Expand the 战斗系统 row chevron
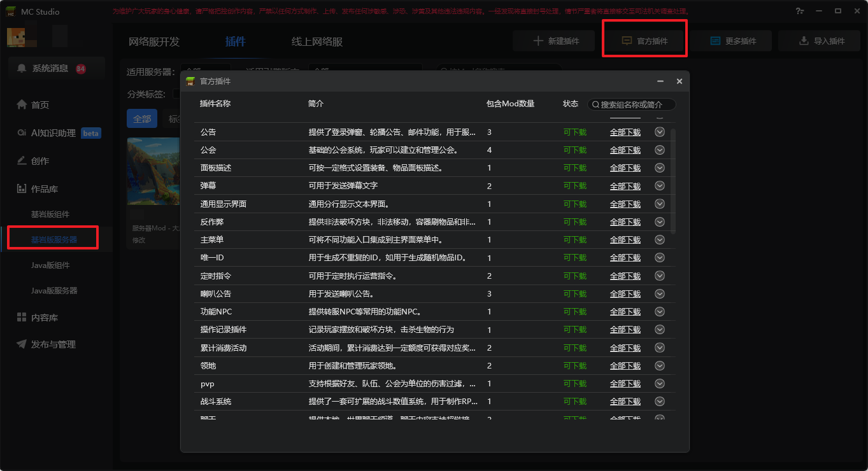Viewport: 868px width, 471px height. (660, 401)
